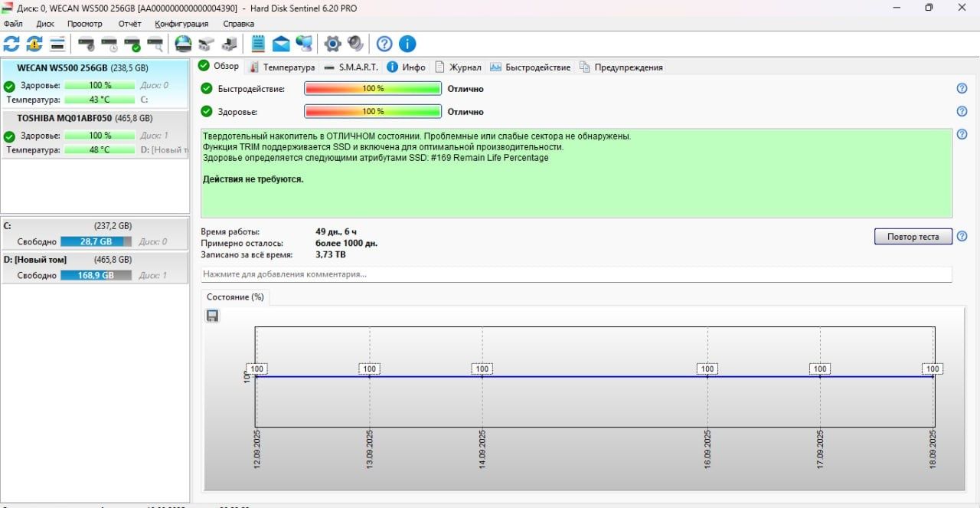Click the overview Здоровье 100 % gradient bar
Viewport: 980px width, 508px height.
point(373,112)
